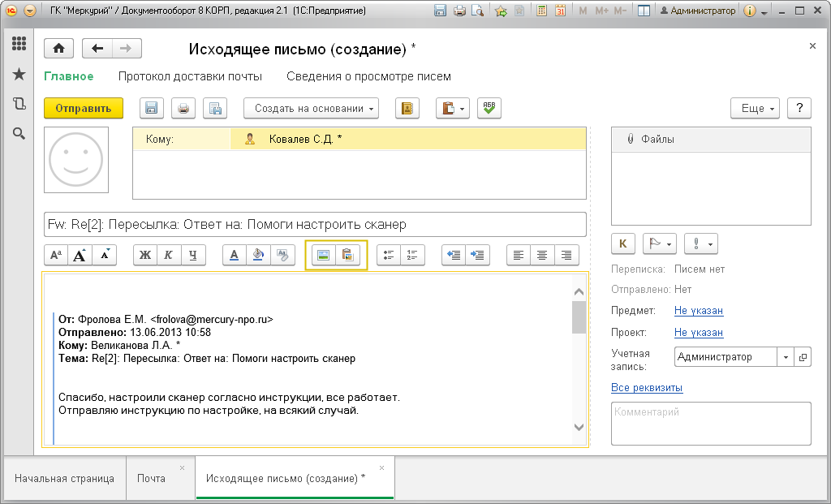Click the Отправить button
The width and height of the screenshot is (831, 504).
coord(84,108)
